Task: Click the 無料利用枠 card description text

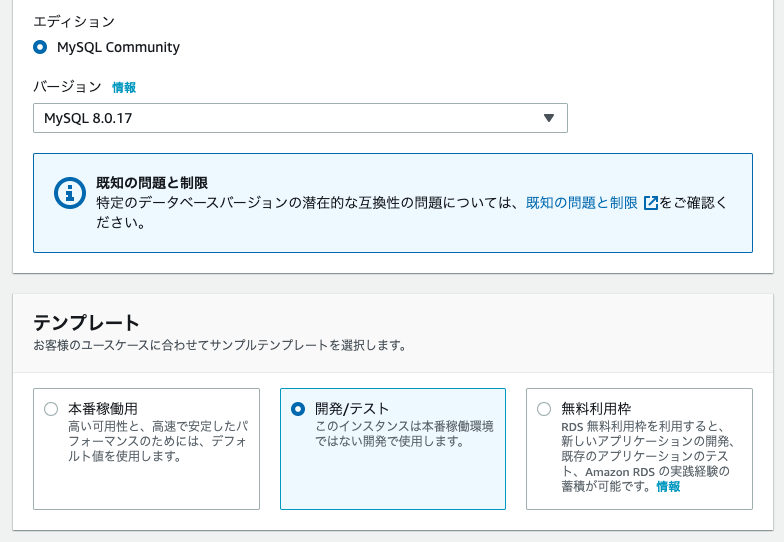Action: point(647,456)
